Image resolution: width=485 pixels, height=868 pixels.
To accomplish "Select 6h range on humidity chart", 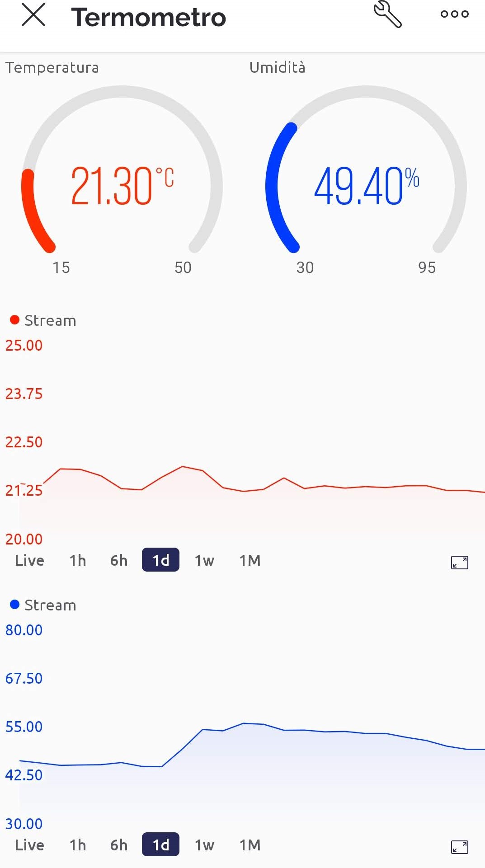I will point(119,845).
